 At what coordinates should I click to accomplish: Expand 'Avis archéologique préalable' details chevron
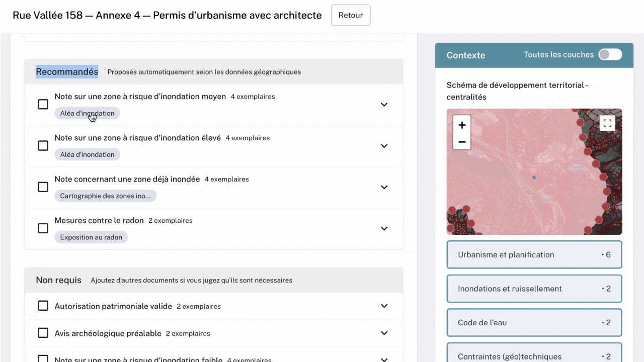[384, 333]
